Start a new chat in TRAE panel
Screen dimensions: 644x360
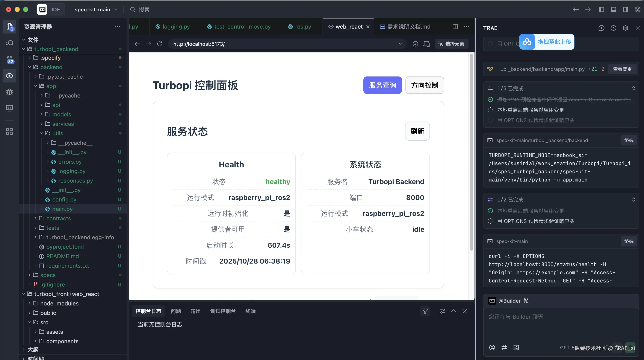point(601,28)
